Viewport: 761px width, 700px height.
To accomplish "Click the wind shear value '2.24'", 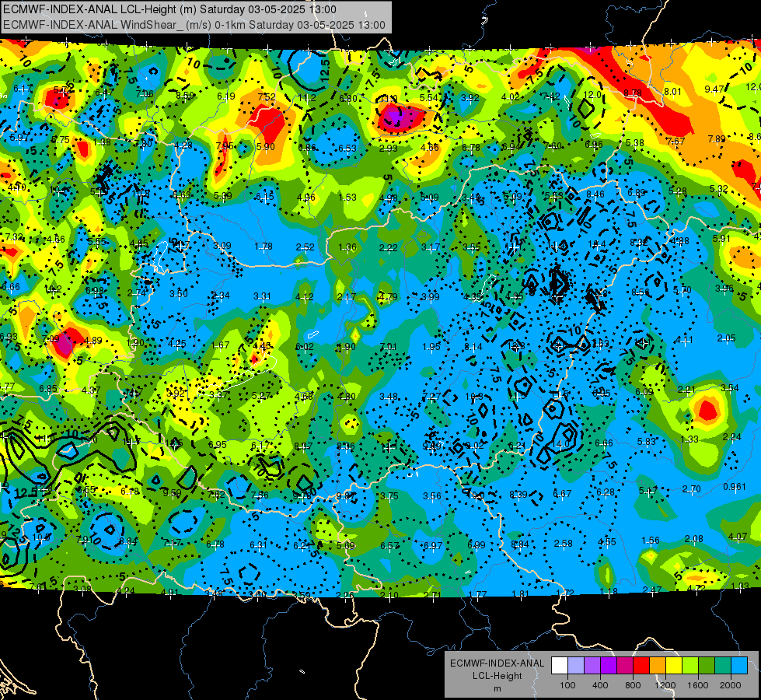I will tap(732, 436).
